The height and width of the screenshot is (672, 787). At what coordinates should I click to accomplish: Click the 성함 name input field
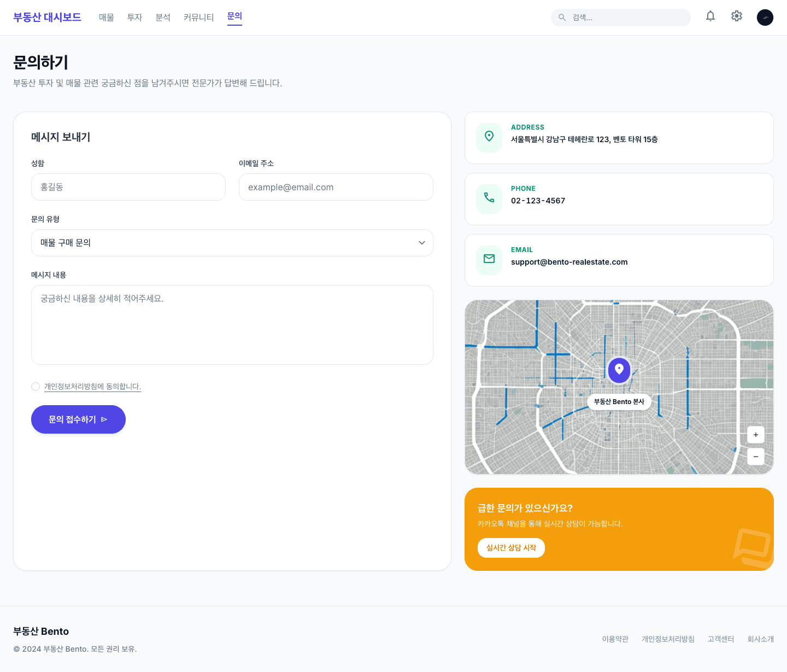click(128, 187)
